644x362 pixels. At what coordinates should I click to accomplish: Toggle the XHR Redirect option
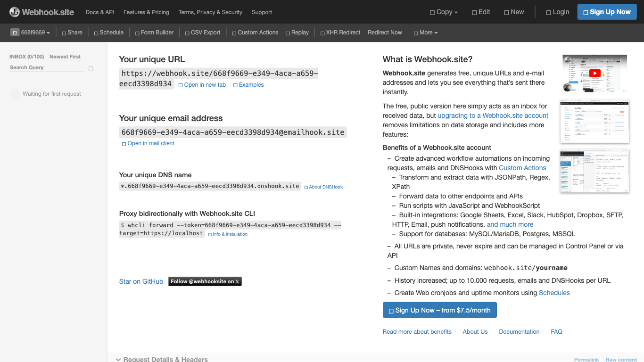coord(340,33)
